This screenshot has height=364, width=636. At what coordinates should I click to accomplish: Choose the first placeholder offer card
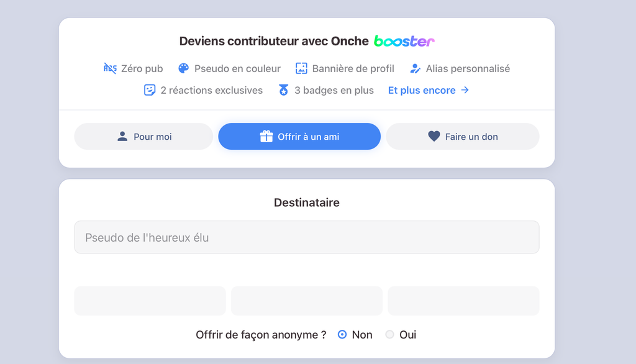pyautogui.click(x=150, y=301)
